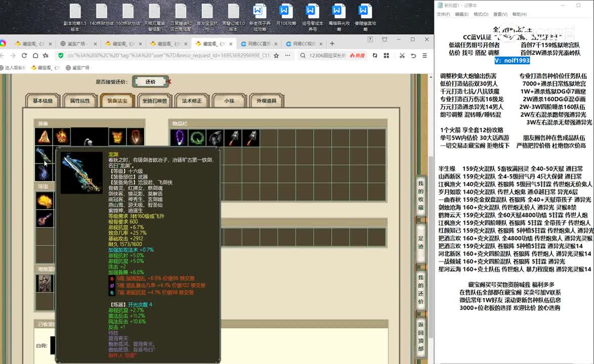Open the browser hamburger menu
Image resolution: width=594 pixels, height=364 pixels.
point(425,56)
